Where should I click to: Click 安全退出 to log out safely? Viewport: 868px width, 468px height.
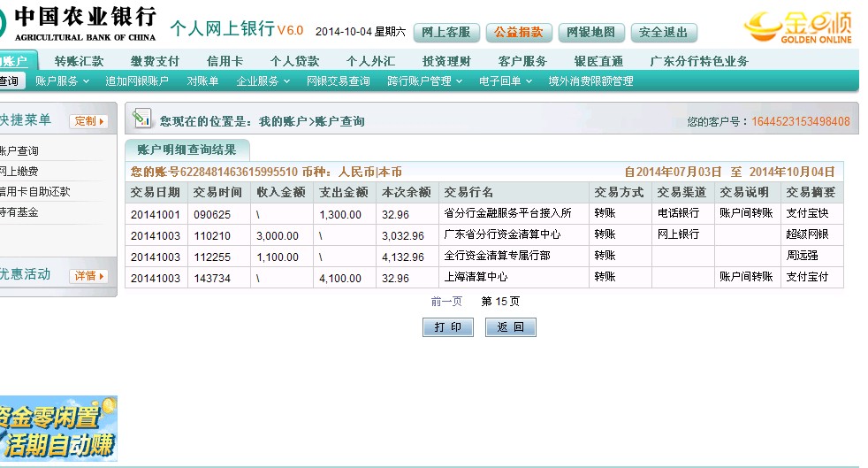[663, 33]
